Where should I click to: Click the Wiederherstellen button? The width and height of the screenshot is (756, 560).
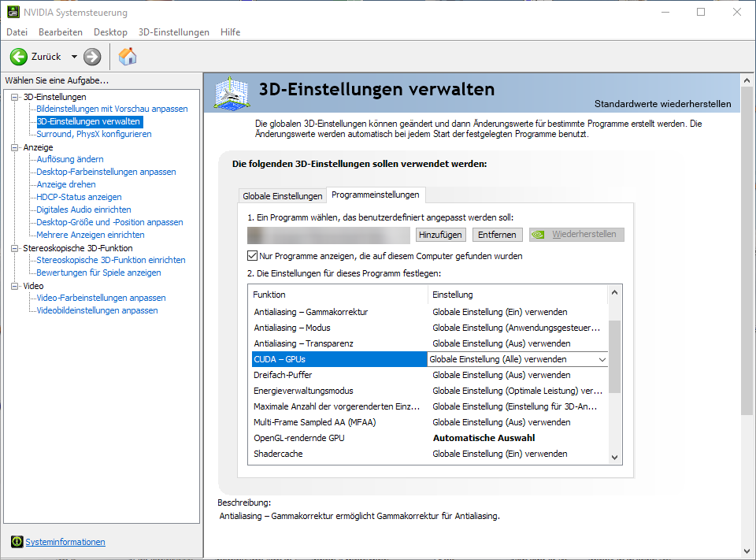pyautogui.click(x=576, y=235)
